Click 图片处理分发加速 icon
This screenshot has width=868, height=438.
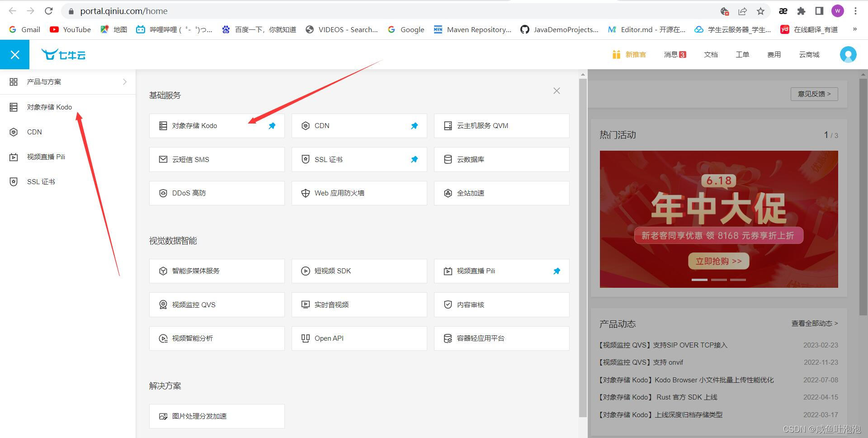[163, 416]
